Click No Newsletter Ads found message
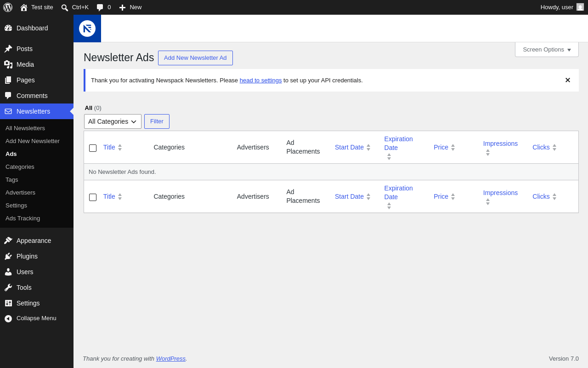This screenshot has width=588, height=368. tap(122, 172)
